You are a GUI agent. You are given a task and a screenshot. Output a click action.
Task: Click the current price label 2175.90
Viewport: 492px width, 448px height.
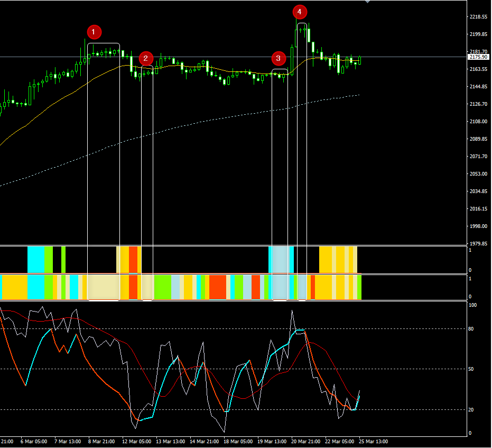(478, 57)
